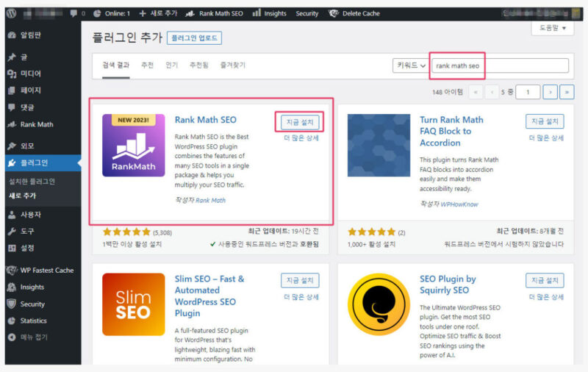
Task: Go to the next results page arrow
Action: [x=550, y=92]
